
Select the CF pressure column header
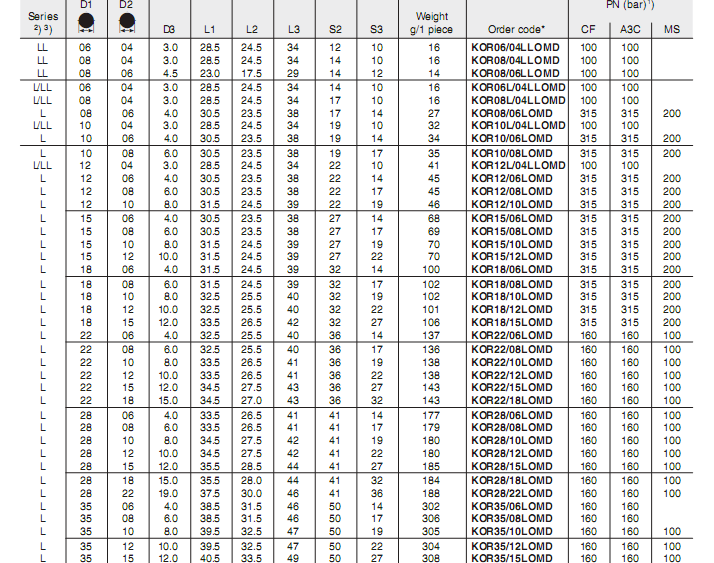(x=589, y=29)
